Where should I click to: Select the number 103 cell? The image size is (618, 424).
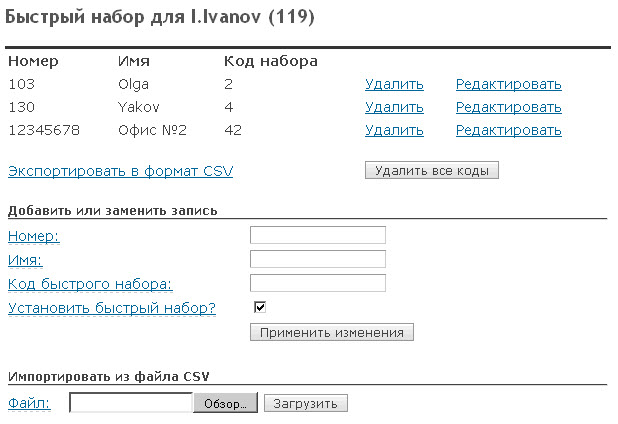22,84
